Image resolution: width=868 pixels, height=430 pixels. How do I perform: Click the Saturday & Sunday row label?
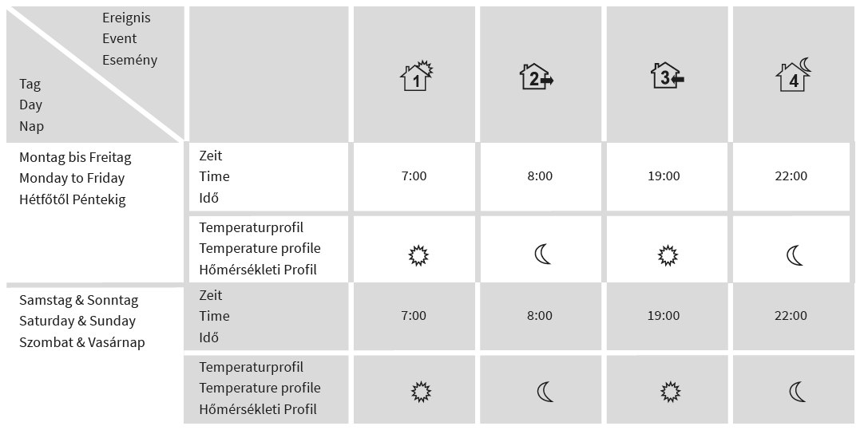point(77,322)
